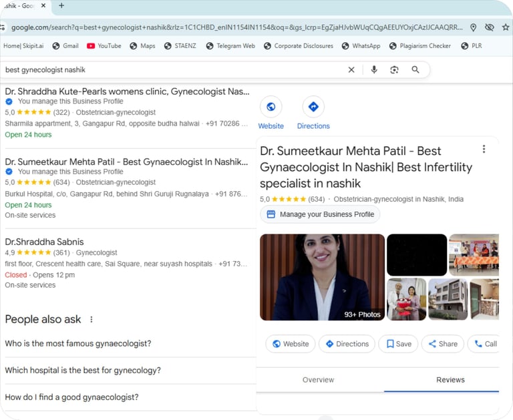Open Dr. Sumeetkaur Mehta Patil listing result
This screenshot has width=513, height=420.
point(126,162)
